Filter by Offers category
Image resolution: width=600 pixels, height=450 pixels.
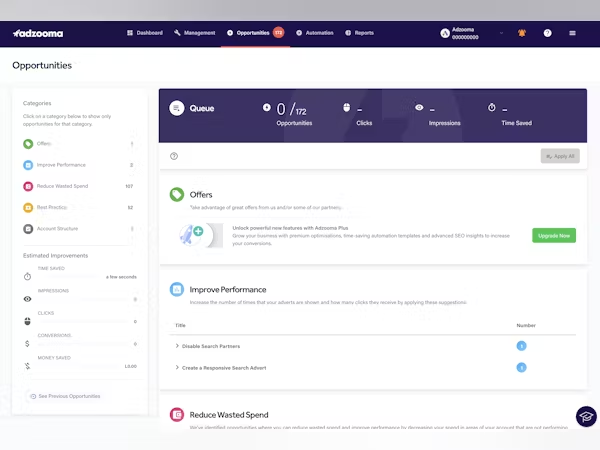78,144
